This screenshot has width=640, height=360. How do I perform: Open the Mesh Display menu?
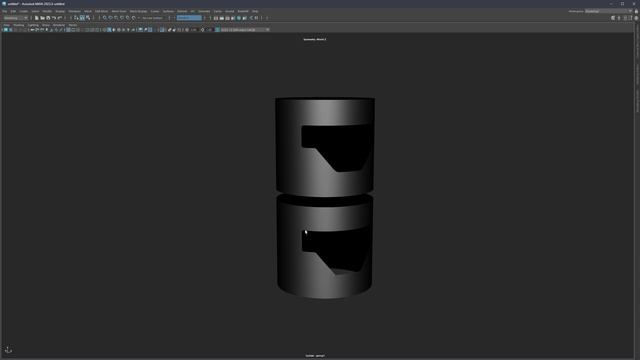[138, 11]
